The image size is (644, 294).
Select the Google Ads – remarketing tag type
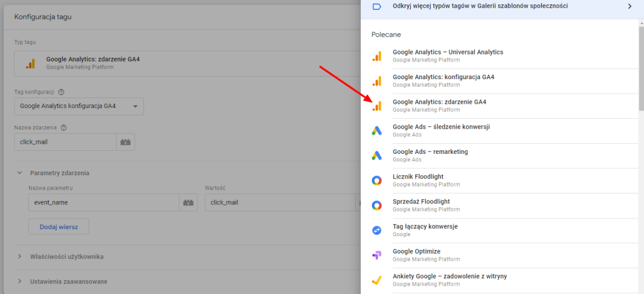pos(501,155)
